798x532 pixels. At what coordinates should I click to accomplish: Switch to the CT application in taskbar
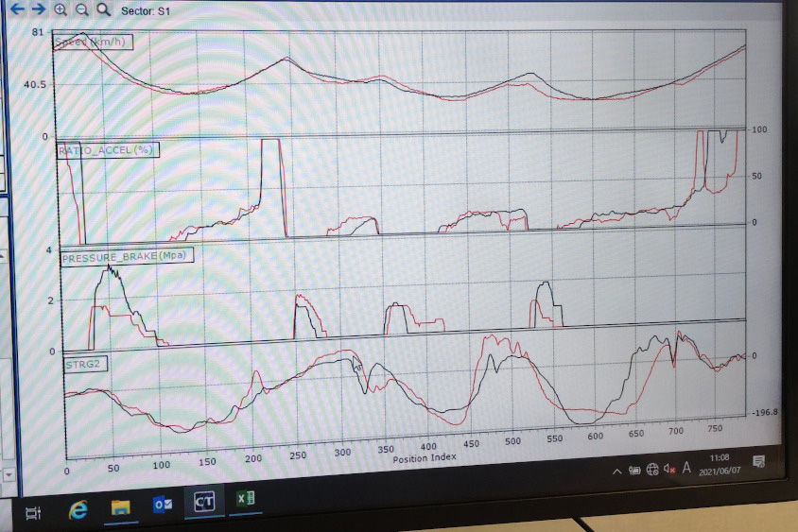point(204,502)
